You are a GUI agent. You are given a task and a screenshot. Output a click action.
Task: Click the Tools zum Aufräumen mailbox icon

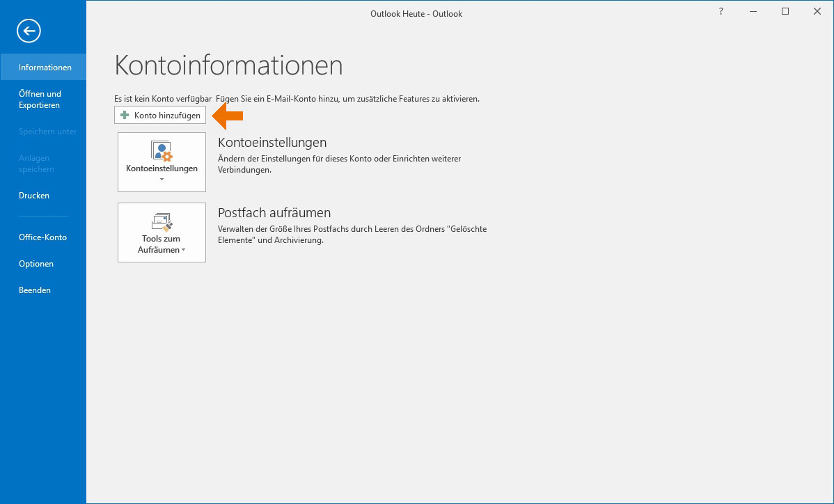(x=162, y=222)
